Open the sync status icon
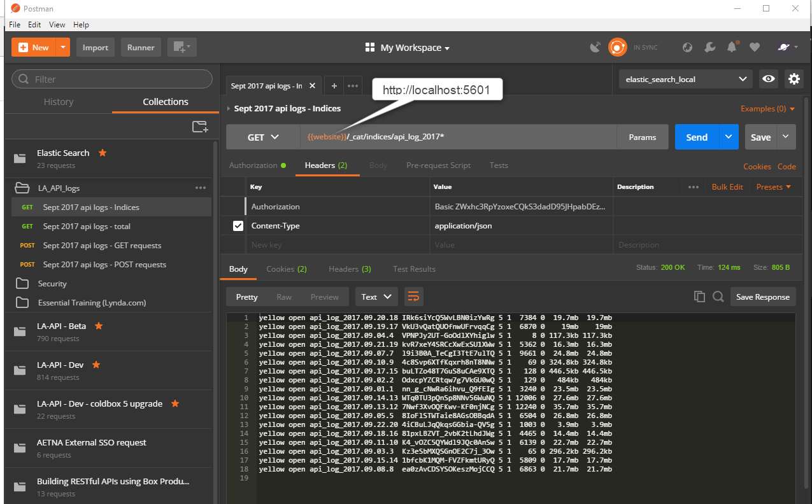 pos(617,47)
